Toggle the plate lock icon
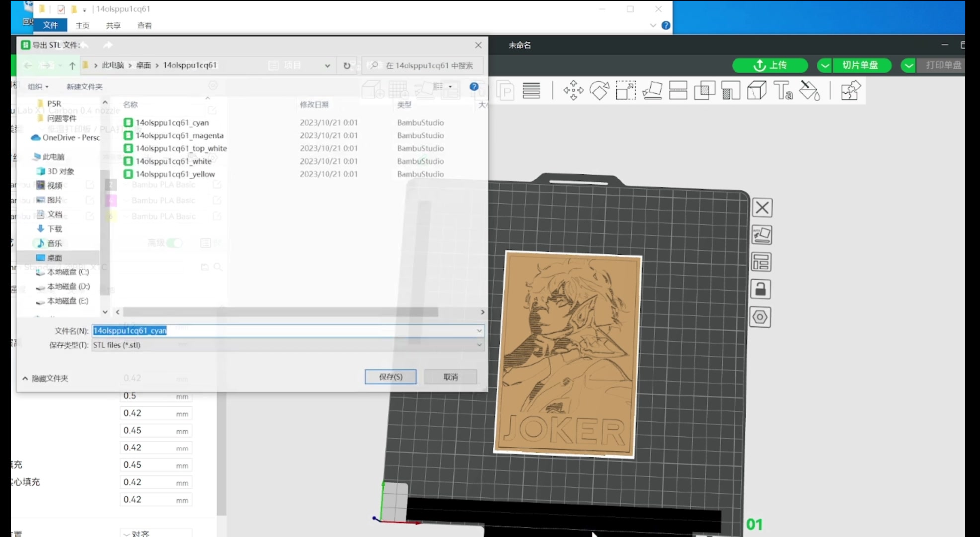 point(761,289)
